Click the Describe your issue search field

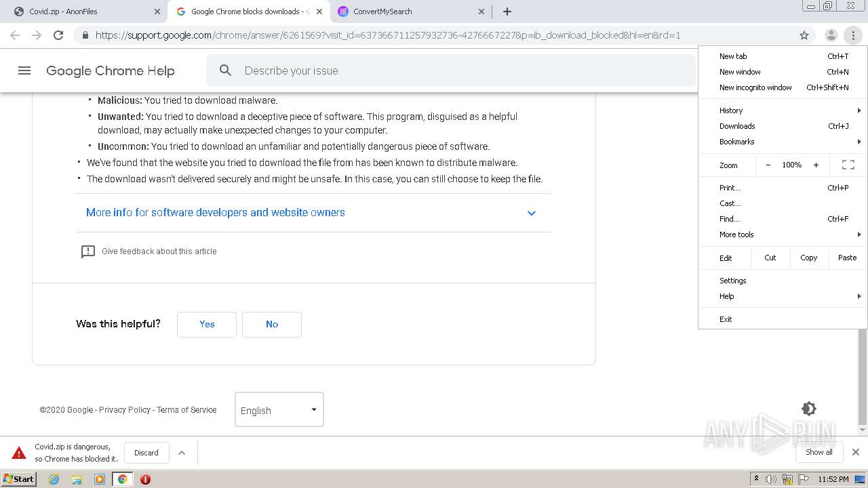pos(451,70)
